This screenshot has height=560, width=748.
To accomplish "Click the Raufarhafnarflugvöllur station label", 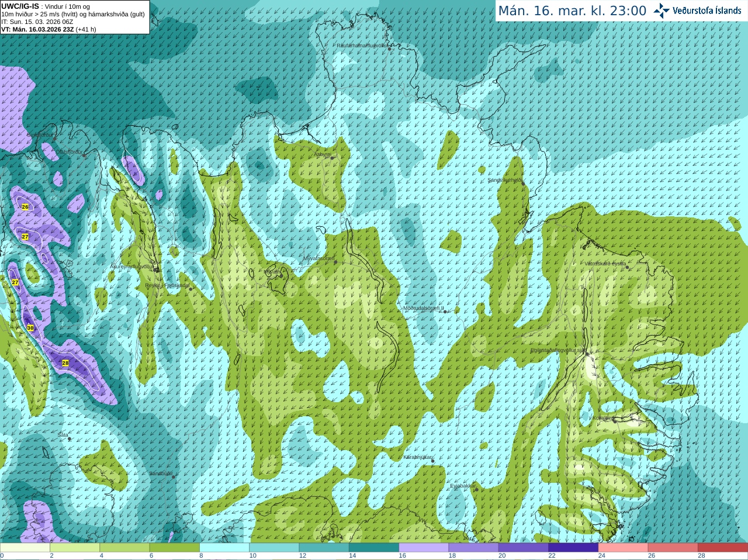I will [362, 45].
